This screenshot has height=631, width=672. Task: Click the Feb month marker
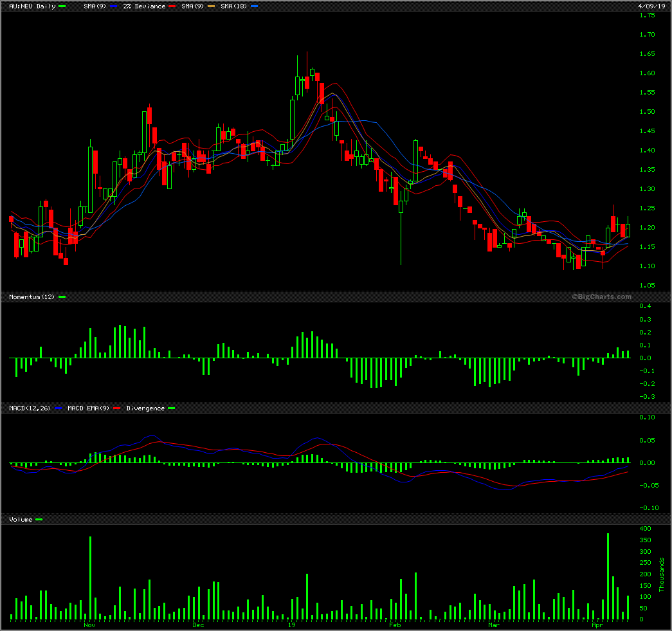(x=395, y=625)
